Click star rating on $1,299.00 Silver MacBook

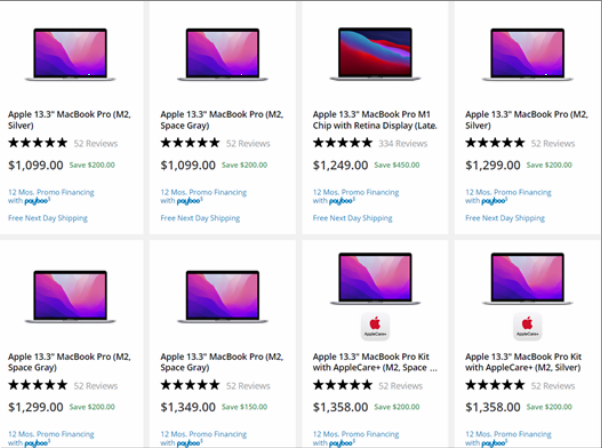pos(495,144)
